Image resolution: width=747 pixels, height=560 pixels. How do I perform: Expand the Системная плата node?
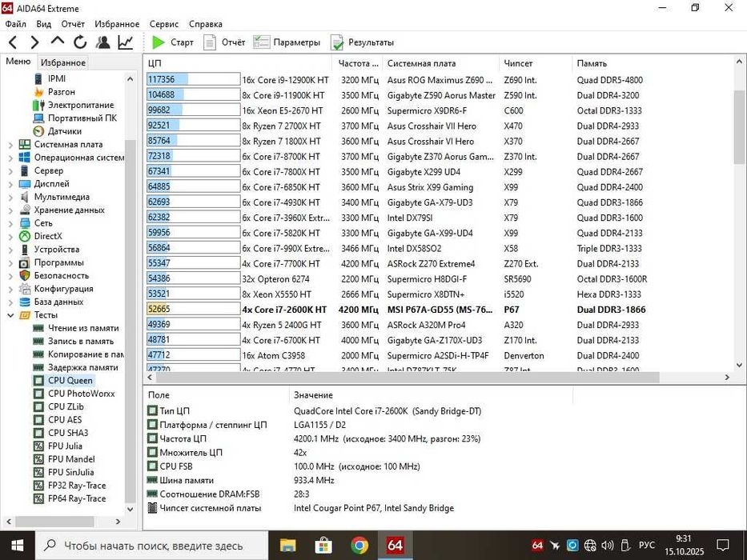[x=10, y=144]
